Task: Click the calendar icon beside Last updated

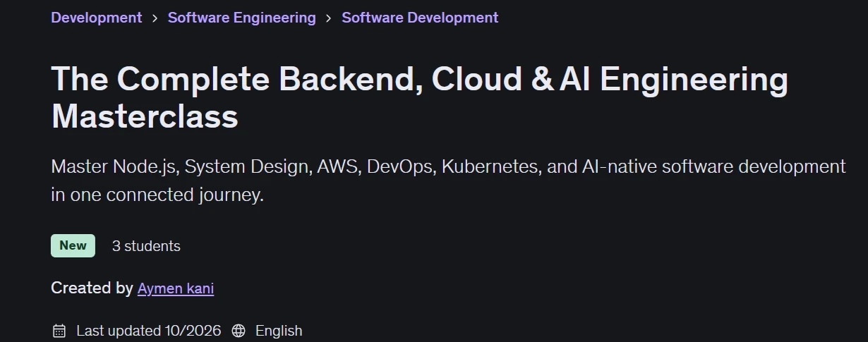Action: [59, 331]
